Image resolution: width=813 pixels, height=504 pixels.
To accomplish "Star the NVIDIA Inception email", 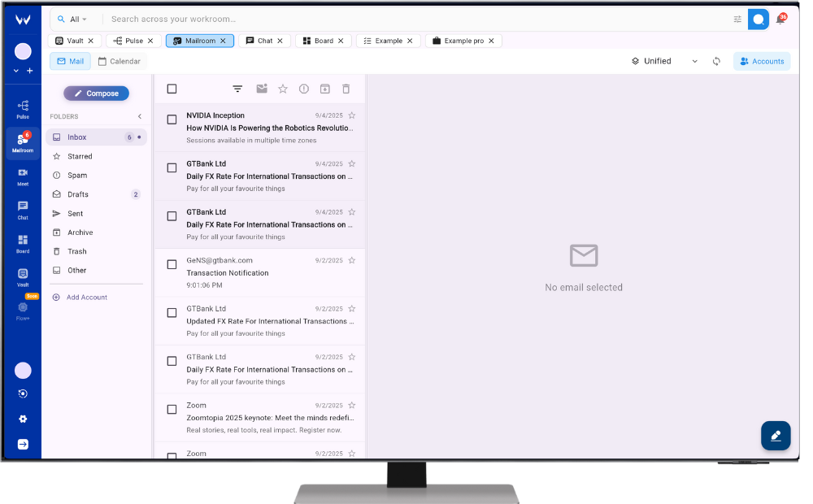I will coord(352,115).
